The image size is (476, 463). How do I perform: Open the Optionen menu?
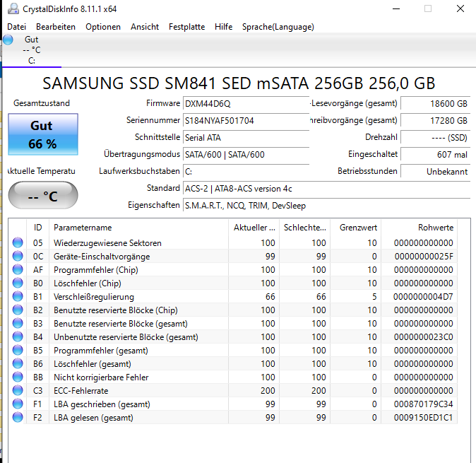103,27
